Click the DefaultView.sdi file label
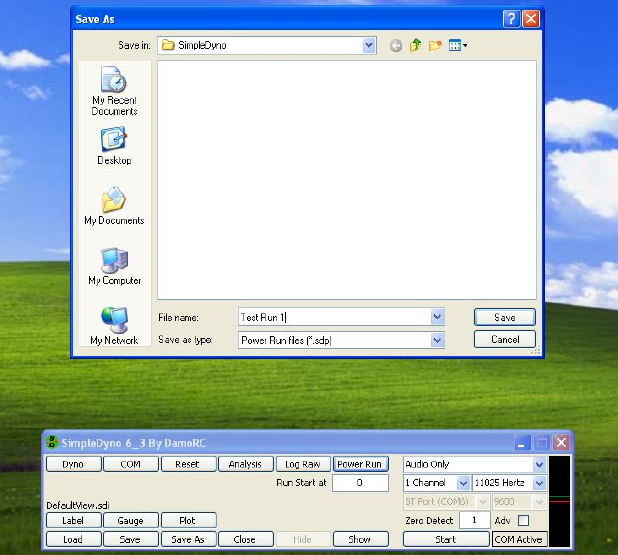The width and height of the screenshot is (618, 555). click(78, 505)
